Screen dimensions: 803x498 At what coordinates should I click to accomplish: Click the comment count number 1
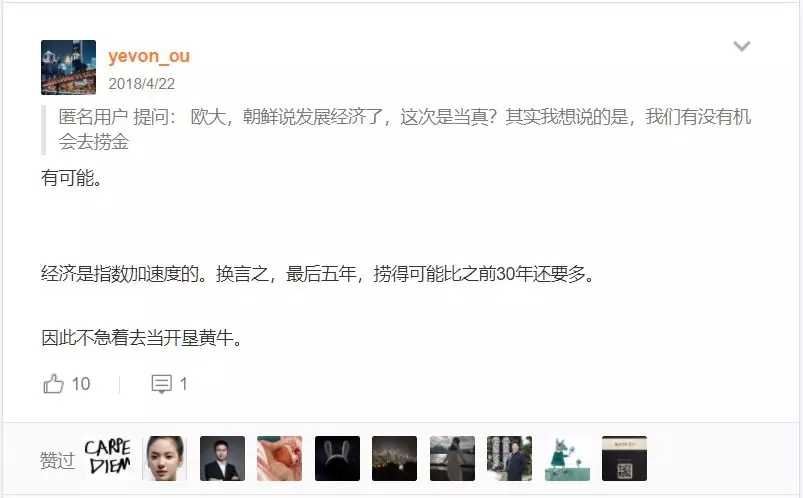tap(183, 384)
